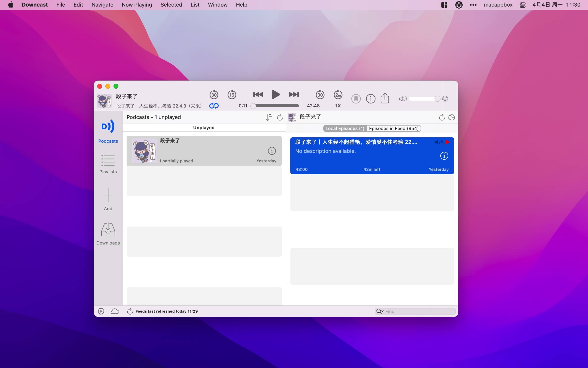Skip back 15 seconds in playback
The height and width of the screenshot is (368, 588).
(232, 94)
